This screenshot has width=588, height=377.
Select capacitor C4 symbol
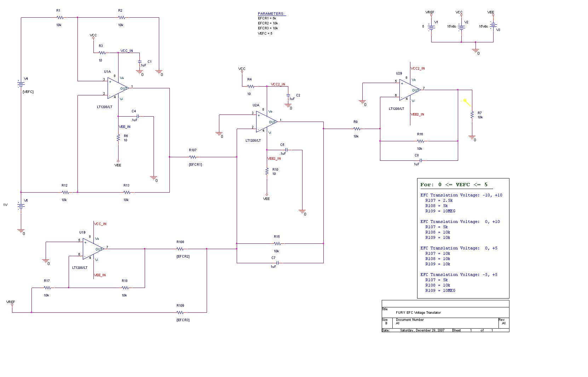[x=137, y=116]
